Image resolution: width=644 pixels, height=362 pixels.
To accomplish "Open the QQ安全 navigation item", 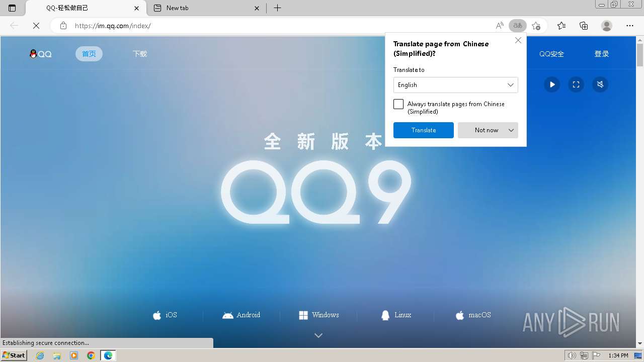I will click(551, 54).
